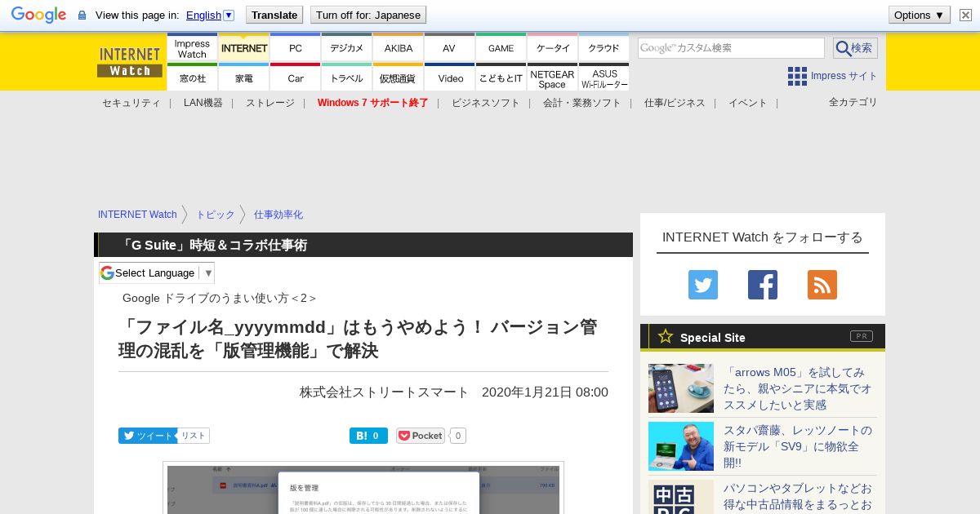The width and height of the screenshot is (980, 514).
Task: Click the Special Site star icon
Action: [666, 336]
